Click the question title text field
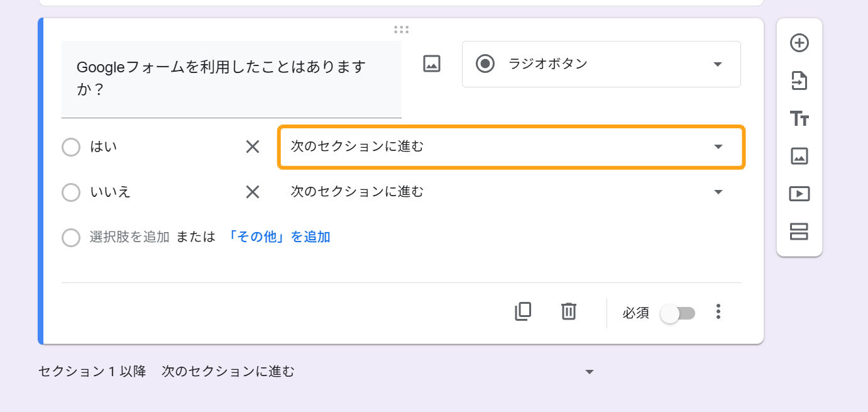The width and height of the screenshot is (868, 412). pyautogui.click(x=231, y=78)
